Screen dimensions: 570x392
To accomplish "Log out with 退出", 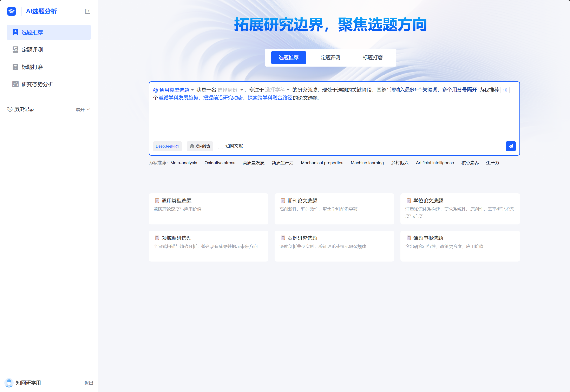I will tap(89, 383).
